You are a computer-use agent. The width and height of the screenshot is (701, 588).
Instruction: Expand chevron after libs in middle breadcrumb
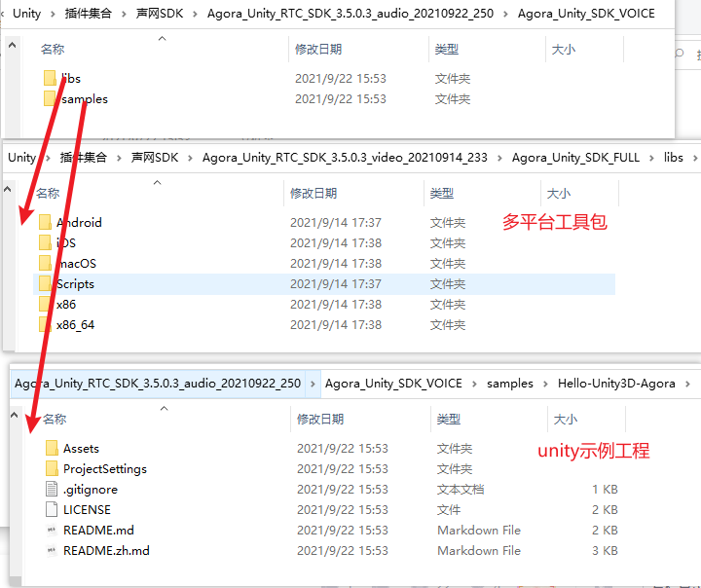695,158
